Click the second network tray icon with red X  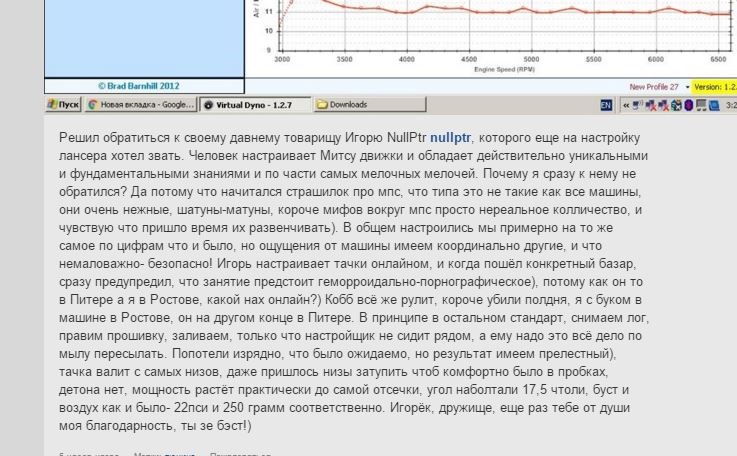[664, 105]
